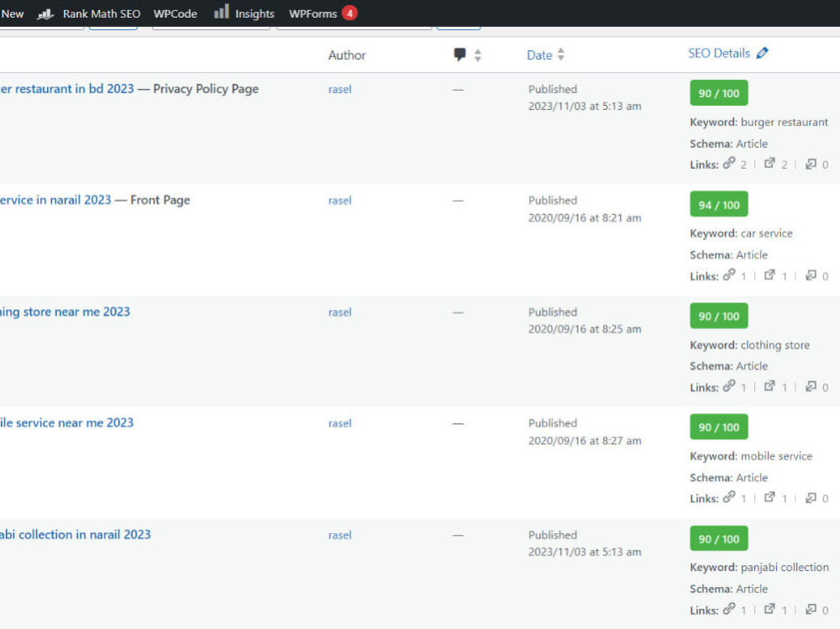The height and width of the screenshot is (629, 840).
Task: Click Schema: Article in mobile service row
Action: point(728,477)
